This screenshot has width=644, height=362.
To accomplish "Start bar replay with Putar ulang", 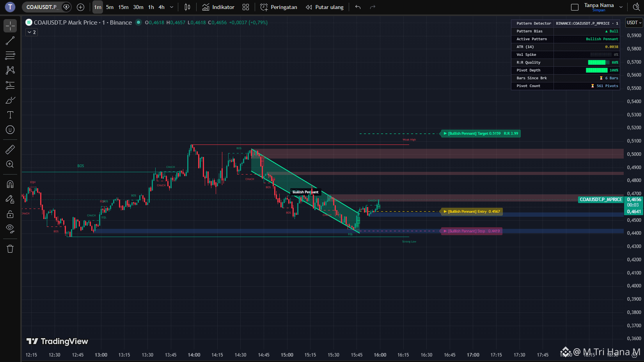I will click(x=325, y=7).
